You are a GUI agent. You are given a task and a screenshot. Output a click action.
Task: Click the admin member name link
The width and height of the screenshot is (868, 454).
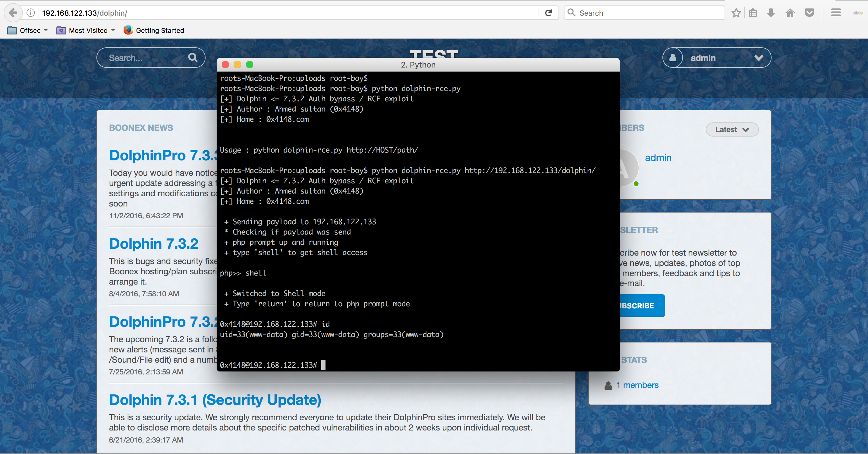click(658, 158)
